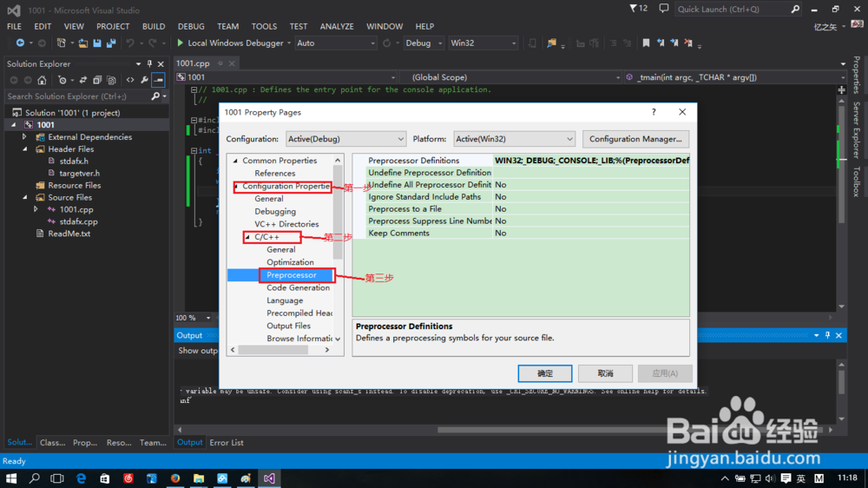Click the Find in Files folder icon
Viewport: 868px width, 488px height.
tap(551, 43)
